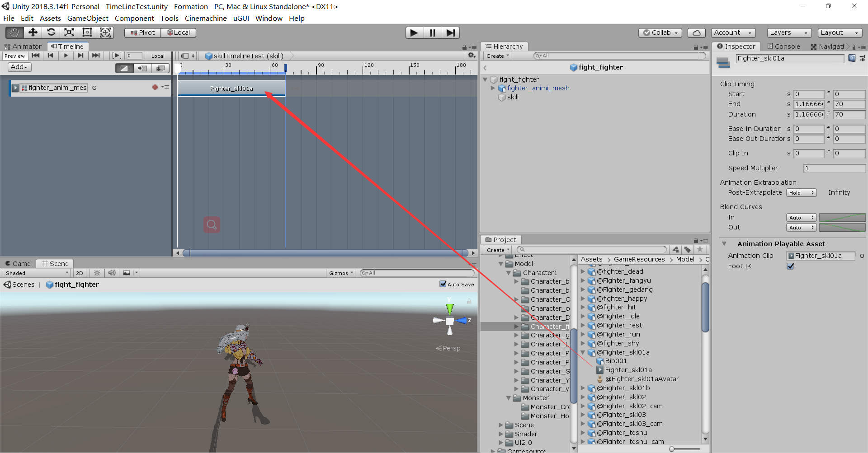Select Fighter_skl01a clip on timeline

pos(231,88)
